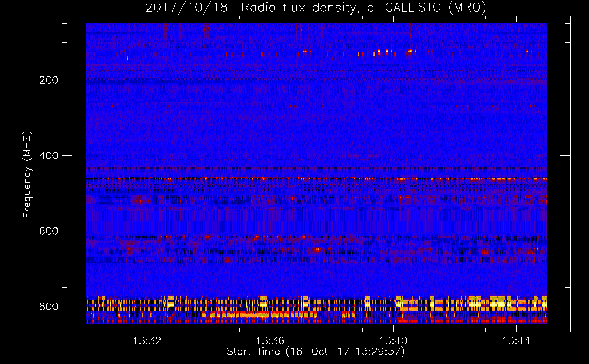
Task: Click the 'Start Time (18-Oct-17 13:29:37)' label
Action: (316, 352)
